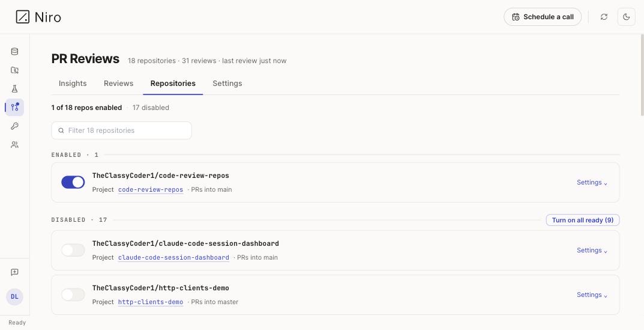Toggle dark mode with moon icon
Viewport: 644px width, 330px height.
[627, 17]
